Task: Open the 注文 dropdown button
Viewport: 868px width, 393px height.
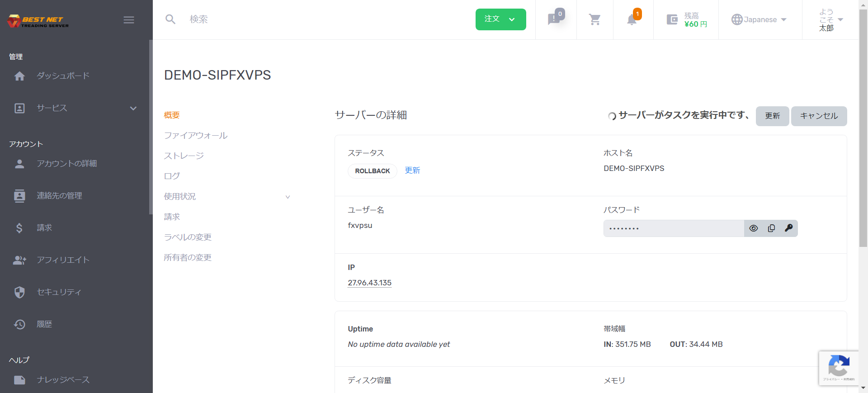Action: pos(500,19)
